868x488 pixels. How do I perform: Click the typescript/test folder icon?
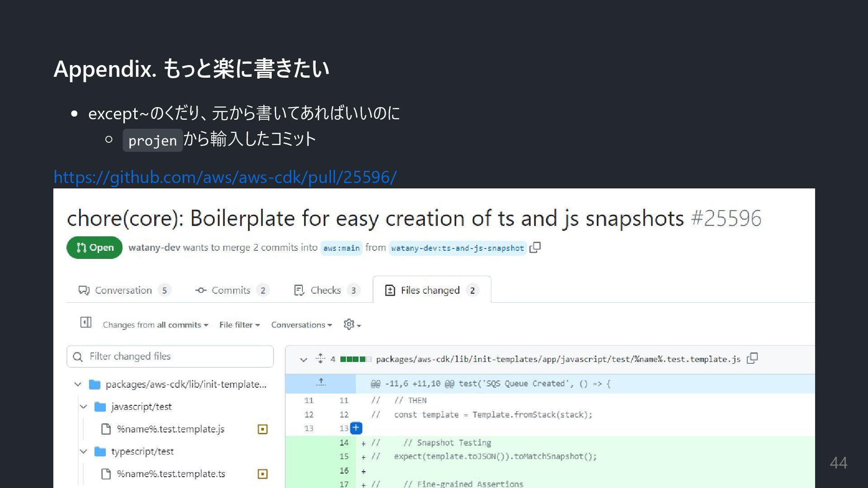click(100, 451)
